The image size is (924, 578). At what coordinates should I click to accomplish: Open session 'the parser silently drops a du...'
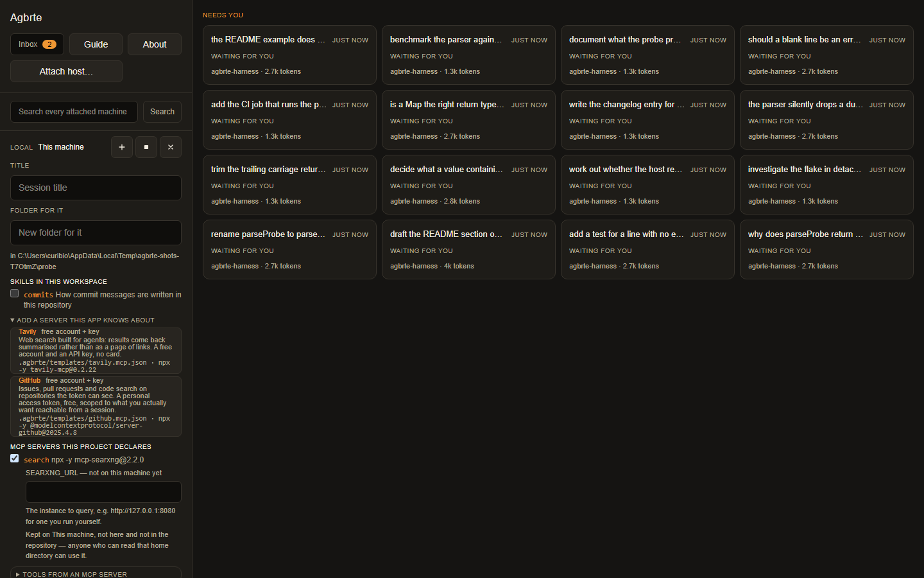point(826,120)
